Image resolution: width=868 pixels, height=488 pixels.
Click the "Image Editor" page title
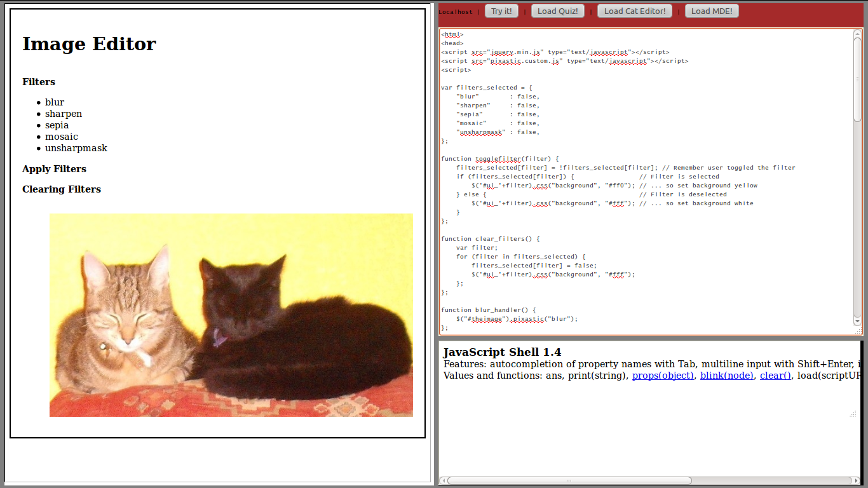click(x=89, y=44)
